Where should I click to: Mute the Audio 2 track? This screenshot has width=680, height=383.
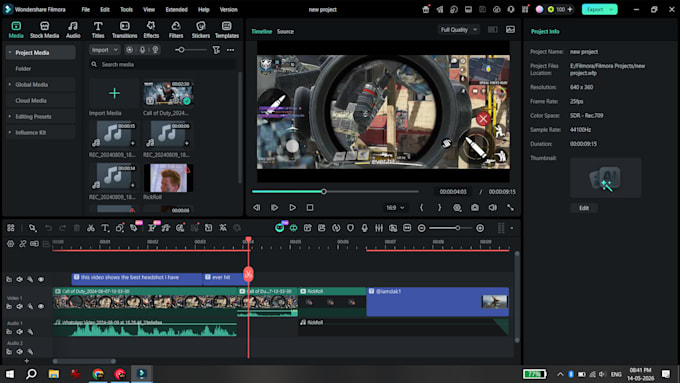point(20,351)
